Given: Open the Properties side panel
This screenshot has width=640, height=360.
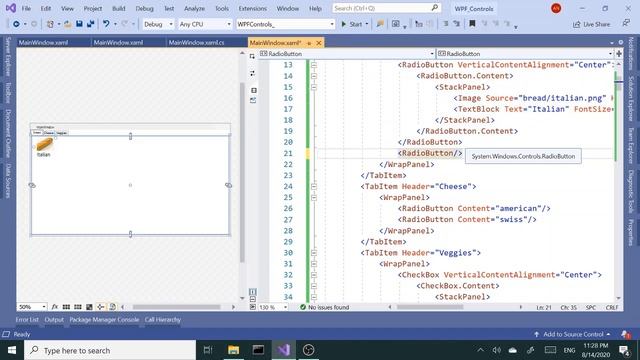Looking at the screenshot, I should pos(631,232).
